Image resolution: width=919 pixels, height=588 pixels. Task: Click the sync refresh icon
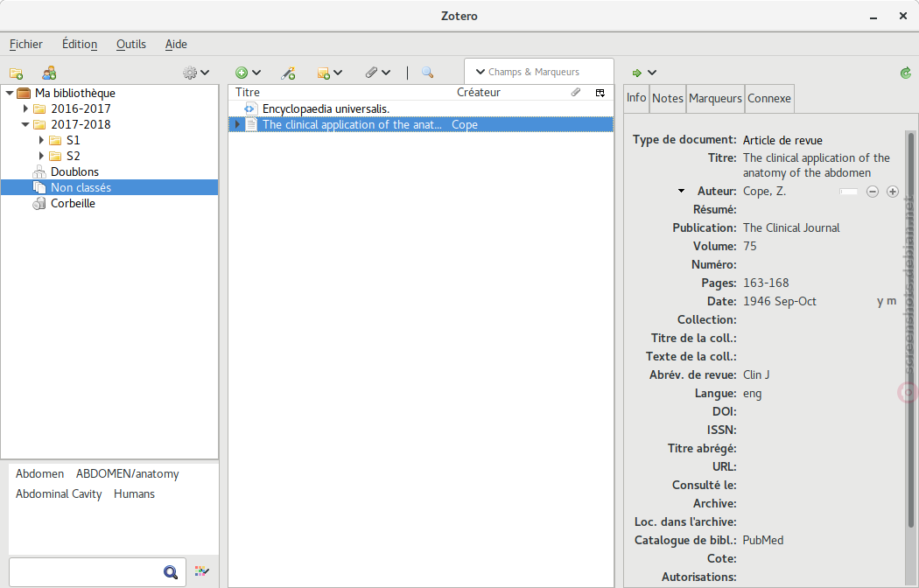coord(906,73)
